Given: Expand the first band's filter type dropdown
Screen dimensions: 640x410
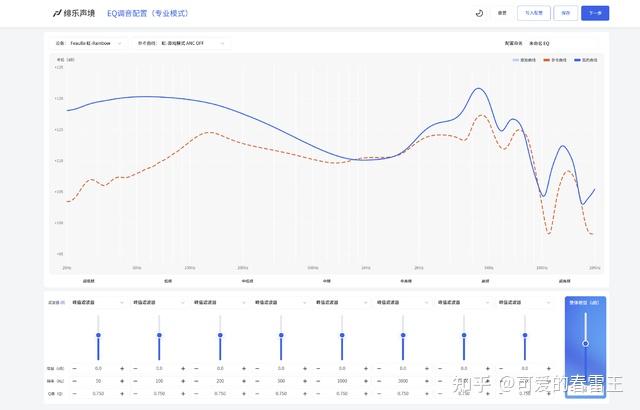Looking at the screenshot, I should tap(98, 302).
